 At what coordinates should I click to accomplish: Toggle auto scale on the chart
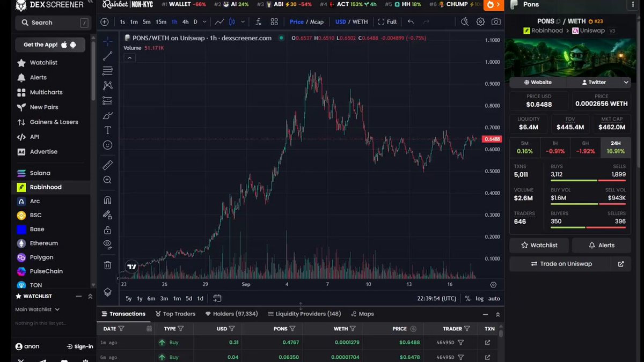(494, 299)
